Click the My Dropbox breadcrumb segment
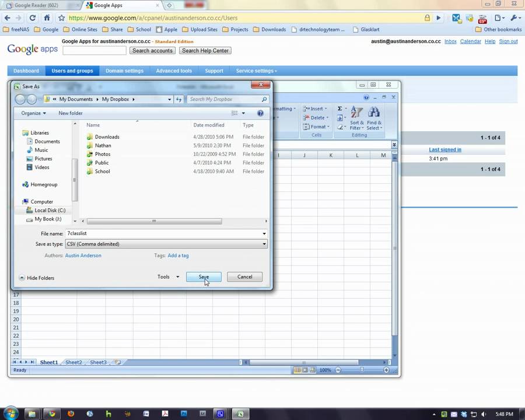 click(115, 99)
